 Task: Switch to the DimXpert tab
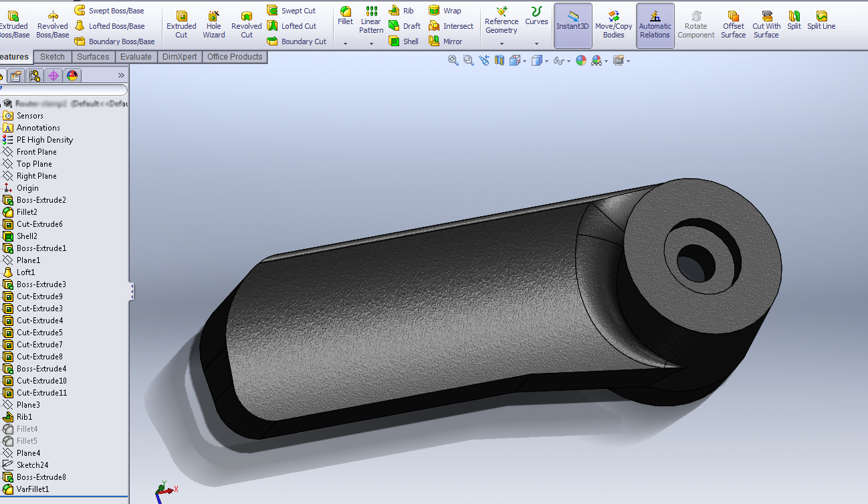pyautogui.click(x=179, y=57)
